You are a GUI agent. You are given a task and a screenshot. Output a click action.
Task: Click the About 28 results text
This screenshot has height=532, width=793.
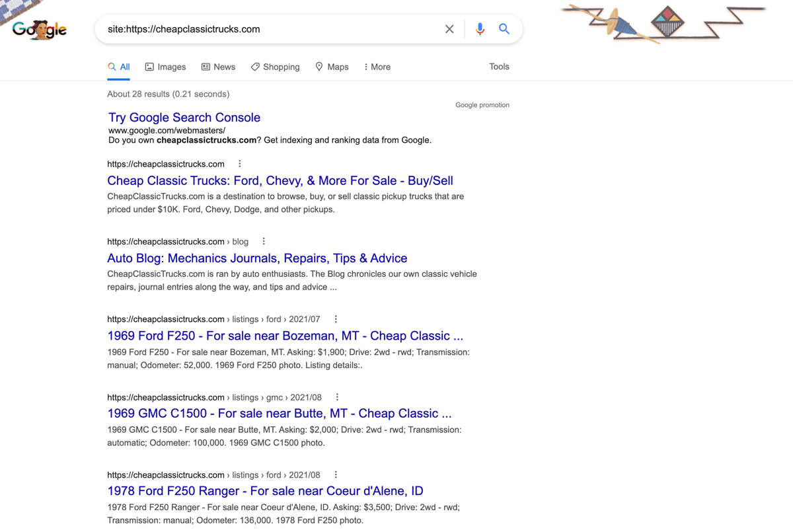(x=169, y=94)
